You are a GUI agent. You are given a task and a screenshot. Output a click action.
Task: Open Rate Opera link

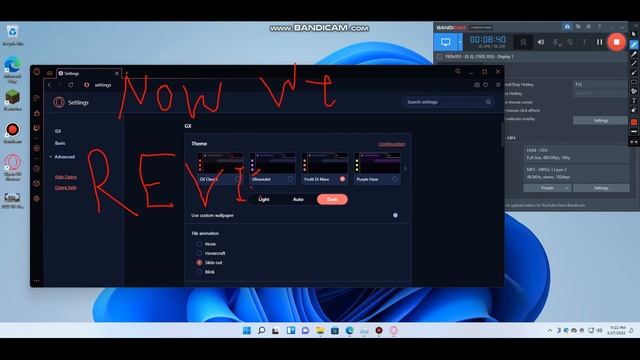(66, 177)
